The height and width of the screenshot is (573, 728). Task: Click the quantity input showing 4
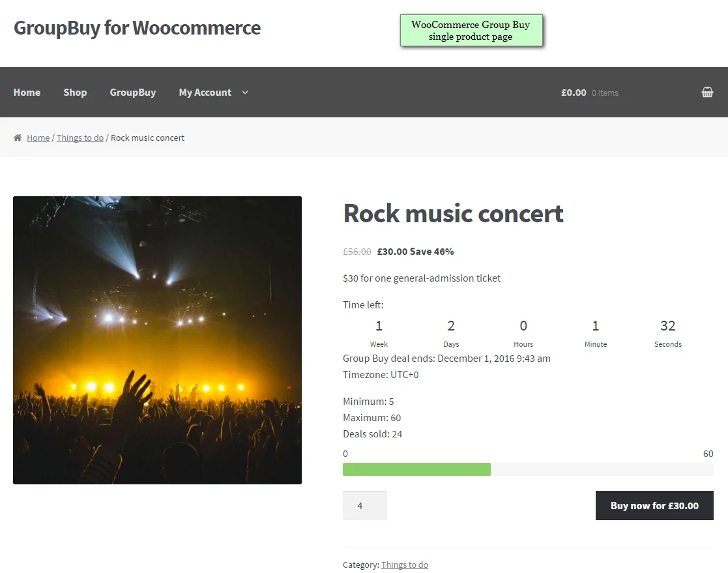coord(364,505)
